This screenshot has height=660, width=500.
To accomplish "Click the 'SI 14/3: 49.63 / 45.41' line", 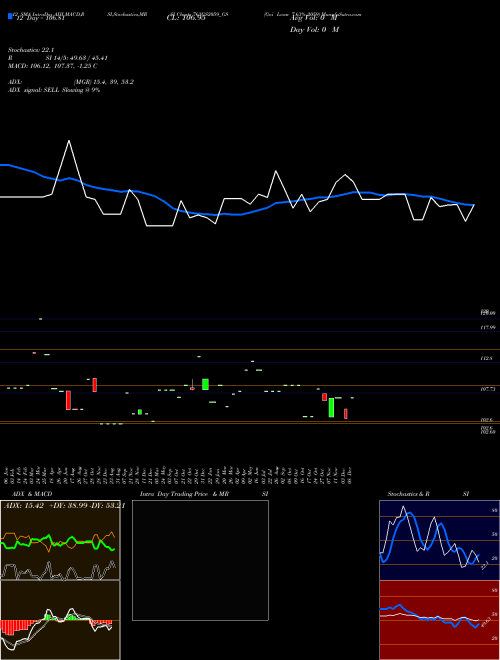I will coord(76,58).
